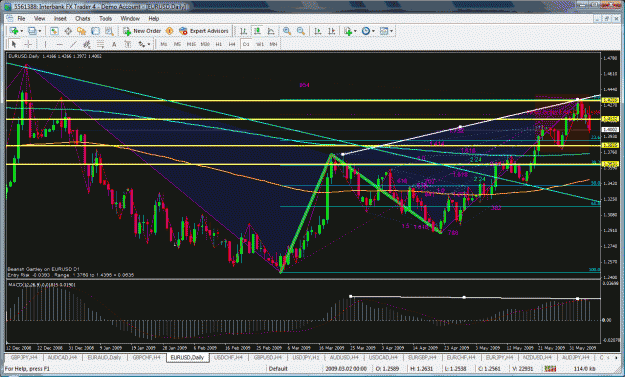Switch chart type to Candlesticks
Viewport: 625px width, 377px height.
(x=257, y=31)
